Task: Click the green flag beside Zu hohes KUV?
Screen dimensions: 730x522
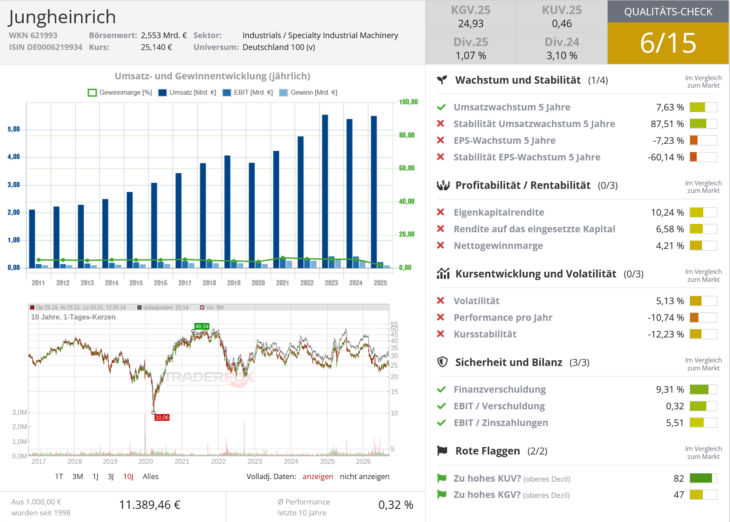Action: coord(441,478)
